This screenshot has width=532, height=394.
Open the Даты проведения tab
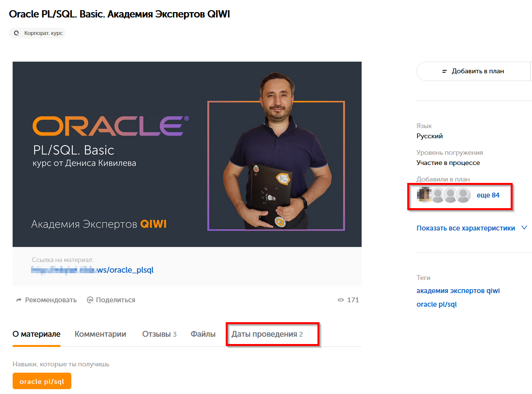click(x=267, y=334)
